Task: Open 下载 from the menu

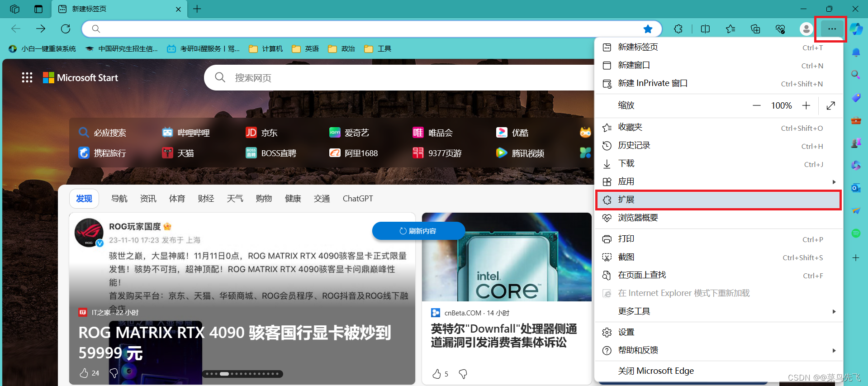Action: pos(719,164)
